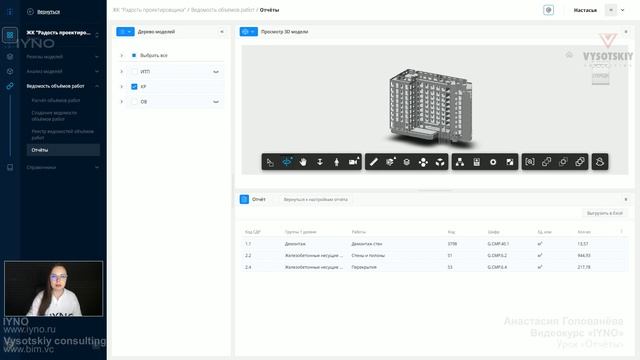Image resolution: width=640 pixels, height=360 pixels.
Task: Click the four-circles icon in viewer toolbar
Action: tap(423, 162)
